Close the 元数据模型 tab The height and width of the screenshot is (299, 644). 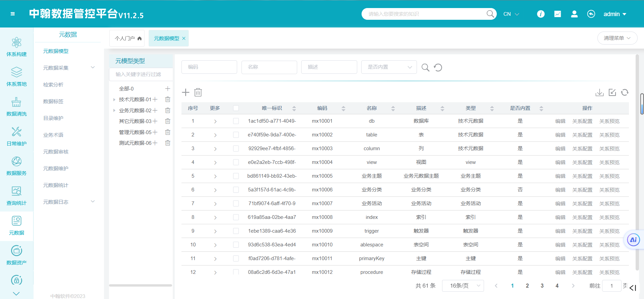(x=184, y=39)
